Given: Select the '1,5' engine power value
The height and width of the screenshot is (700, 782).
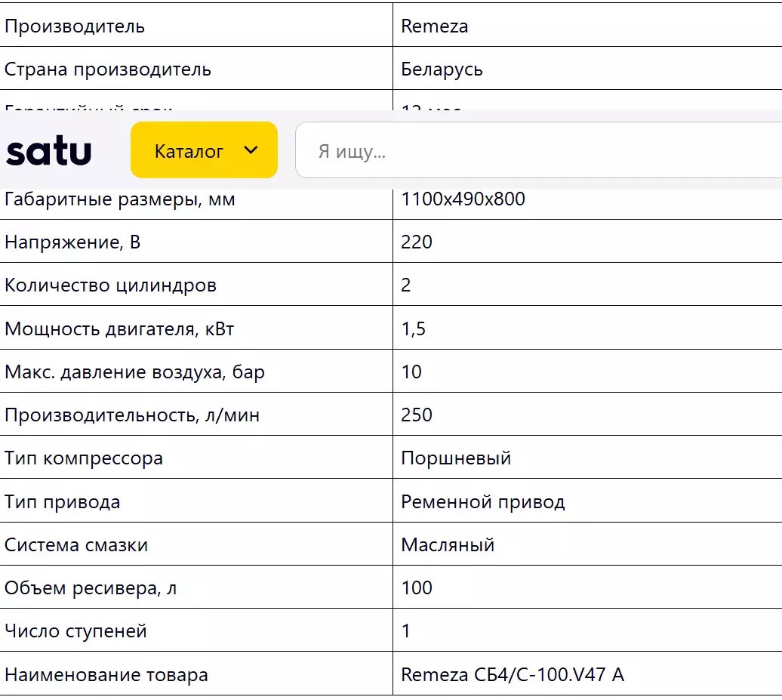Looking at the screenshot, I should 414,328.
